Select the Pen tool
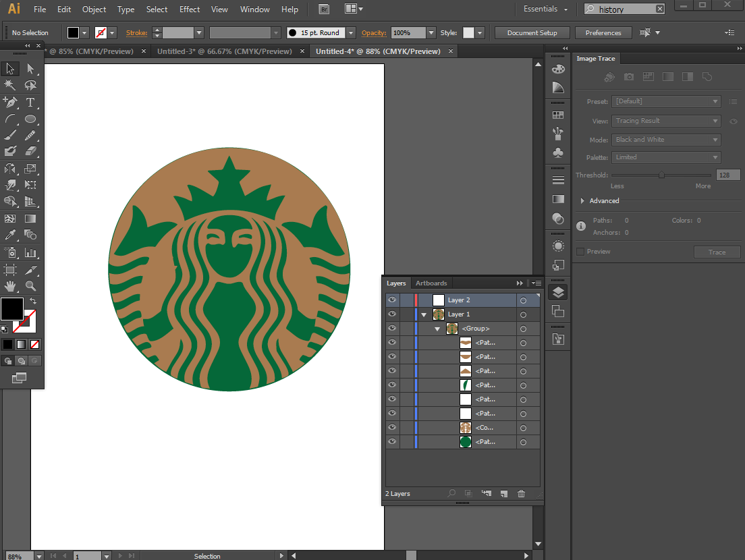The image size is (745, 560). click(x=10, y=102)
